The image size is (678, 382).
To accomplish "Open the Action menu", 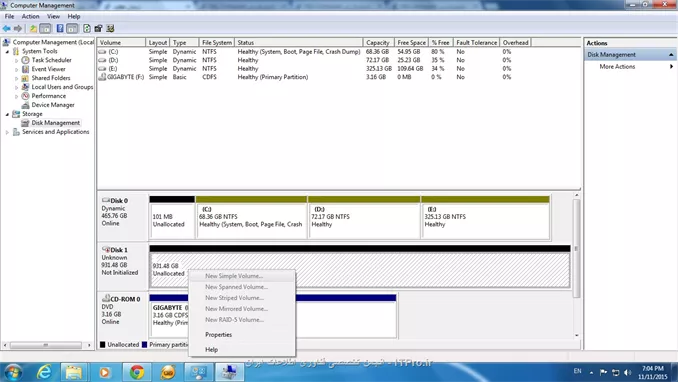I will [x=30, y=16].
